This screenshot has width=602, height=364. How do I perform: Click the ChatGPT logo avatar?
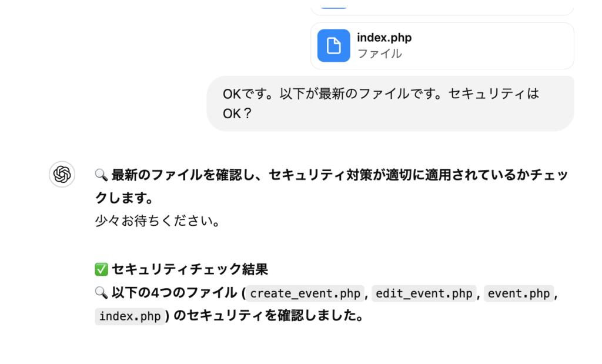click(x=62, y=174)
